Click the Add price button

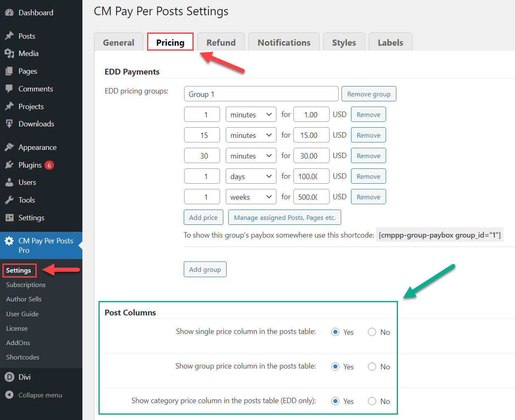(x=204, y=217)
